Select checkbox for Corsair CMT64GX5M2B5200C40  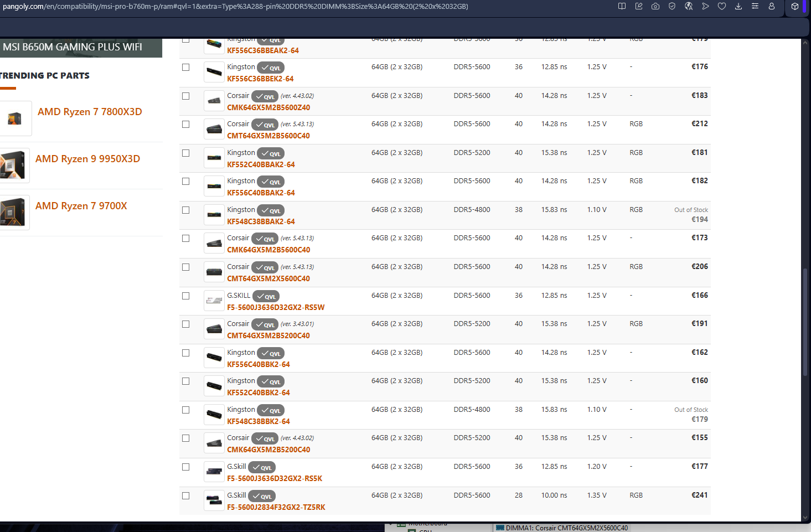point(186,324)
